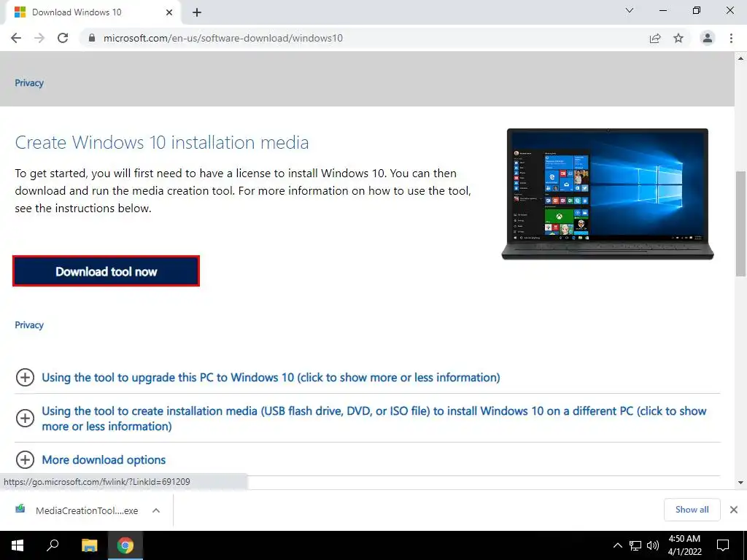Open the tab search chevron
747x560 pixels.
point(630,10)
